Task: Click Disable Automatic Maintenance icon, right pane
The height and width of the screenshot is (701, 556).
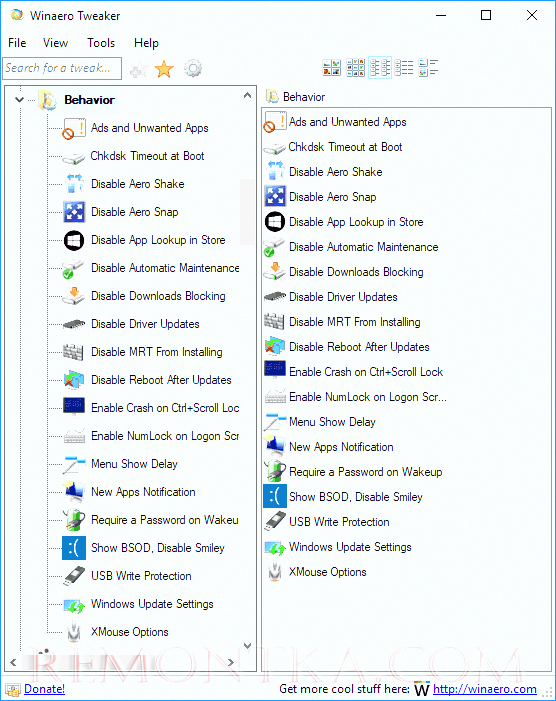Action: (x=274, y=247)
